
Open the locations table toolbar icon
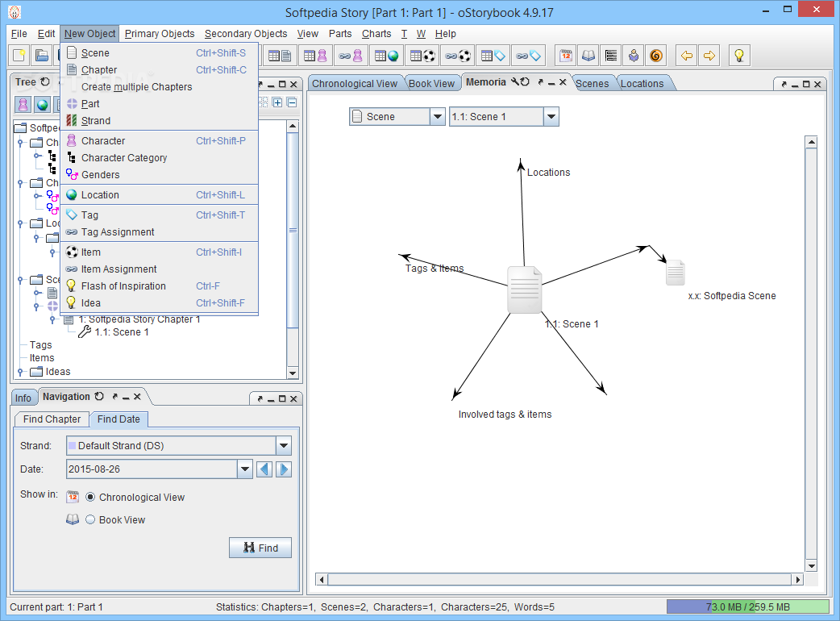coord(387,56)
